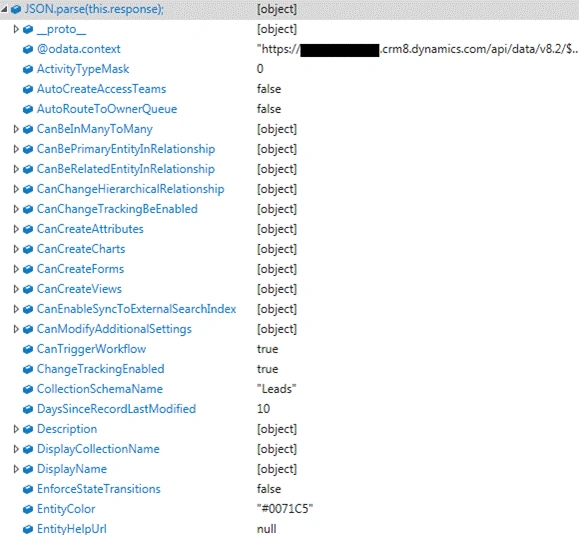Click the value 0 of ActivityTypeMask
The height and width of the screenshot is (535, 579).
[x=260, y=69]
